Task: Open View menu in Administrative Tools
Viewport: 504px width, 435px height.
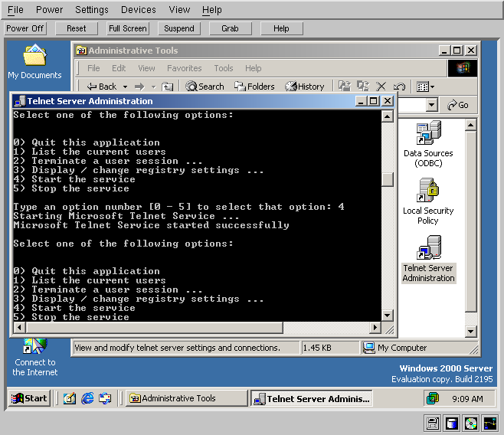Action: (x=146, y=68)
